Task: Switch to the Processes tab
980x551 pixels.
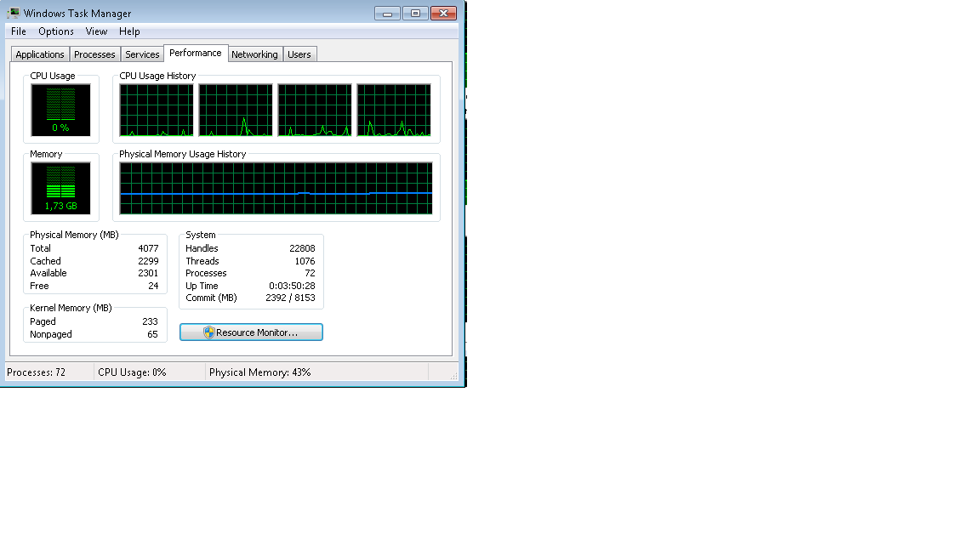Action: tap(94, 54)
